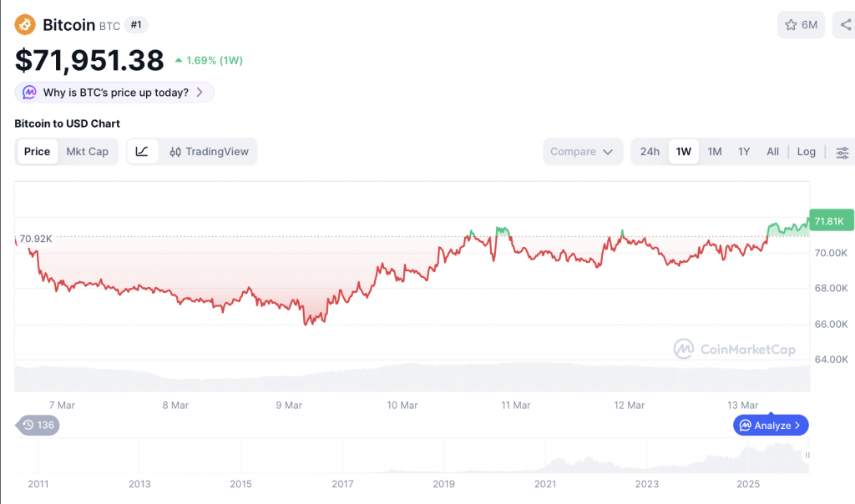Select the line chart view icon
Viewport: 855px width, 504px height.
(142, 151)
